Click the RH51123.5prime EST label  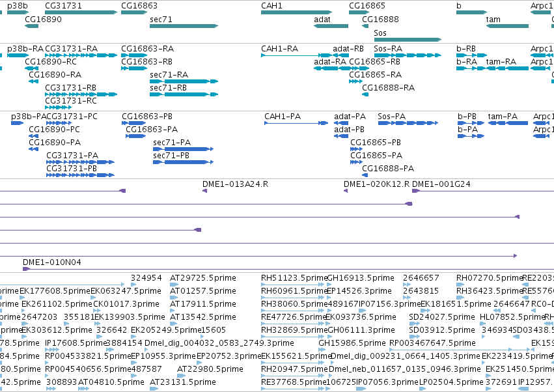point(294,278)
